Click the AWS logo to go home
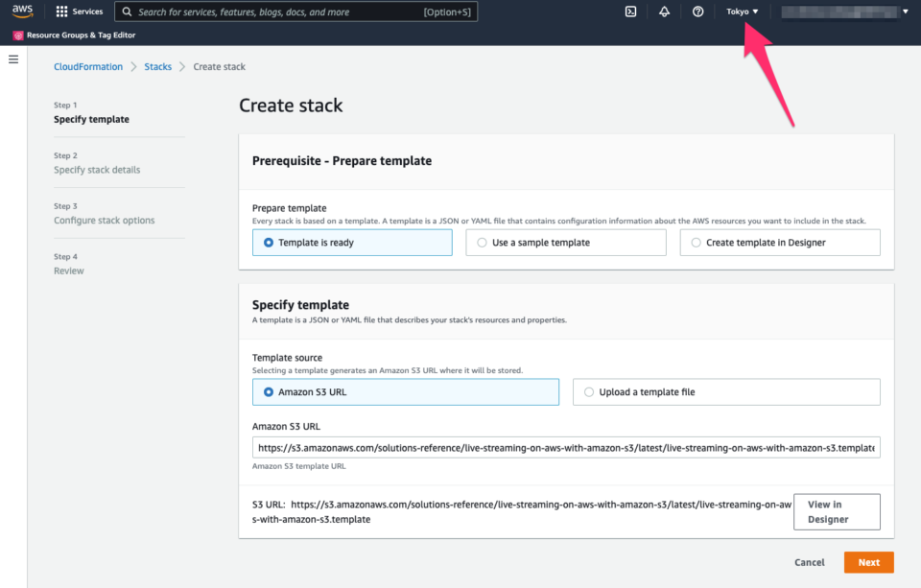 coord(24,12)
